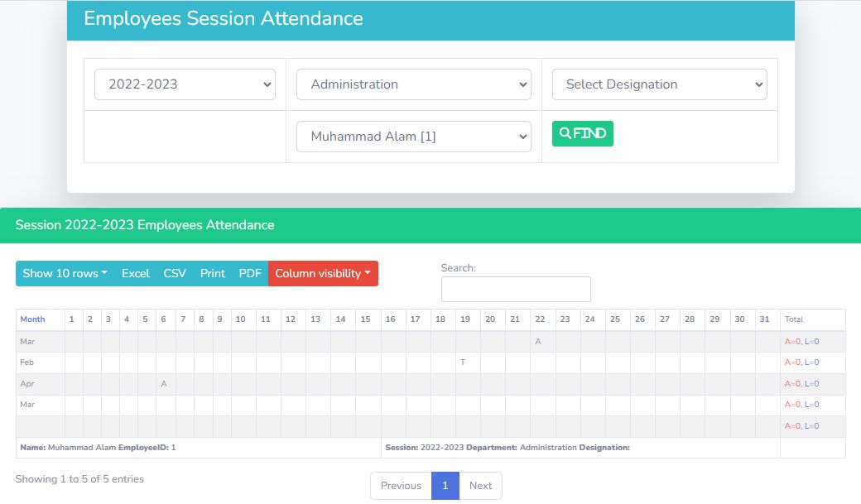861x504 pixels.
Task: Click the T mark in the Feb row
Action: 463,362
